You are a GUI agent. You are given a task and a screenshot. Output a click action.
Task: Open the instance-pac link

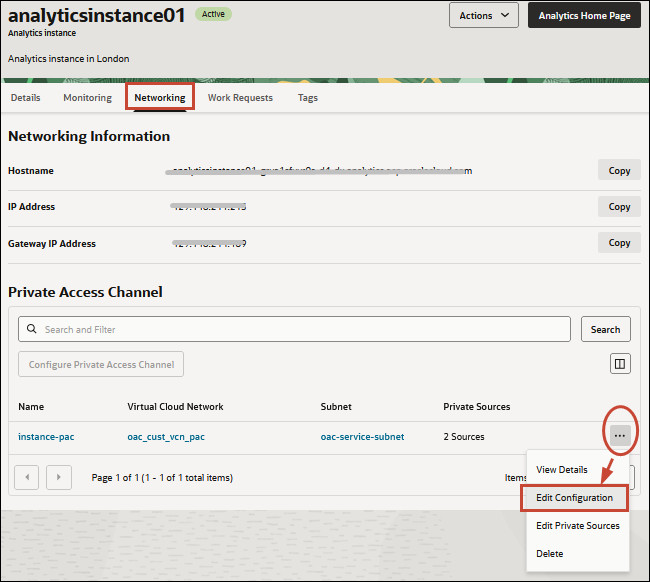[x=46, y=437]
